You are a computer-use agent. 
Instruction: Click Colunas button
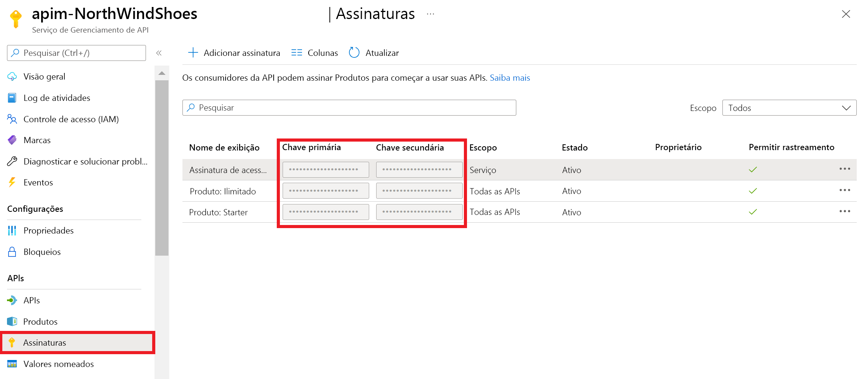314,53
